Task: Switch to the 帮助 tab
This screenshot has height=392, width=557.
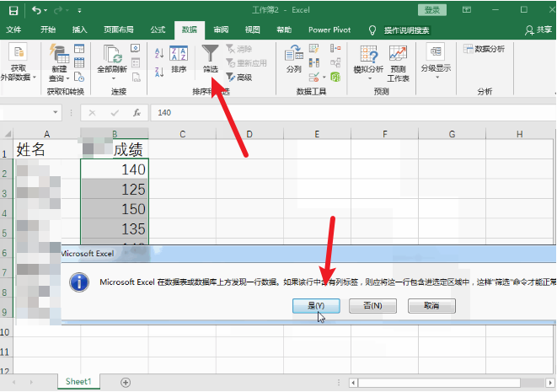Action: tap(284, 30)
